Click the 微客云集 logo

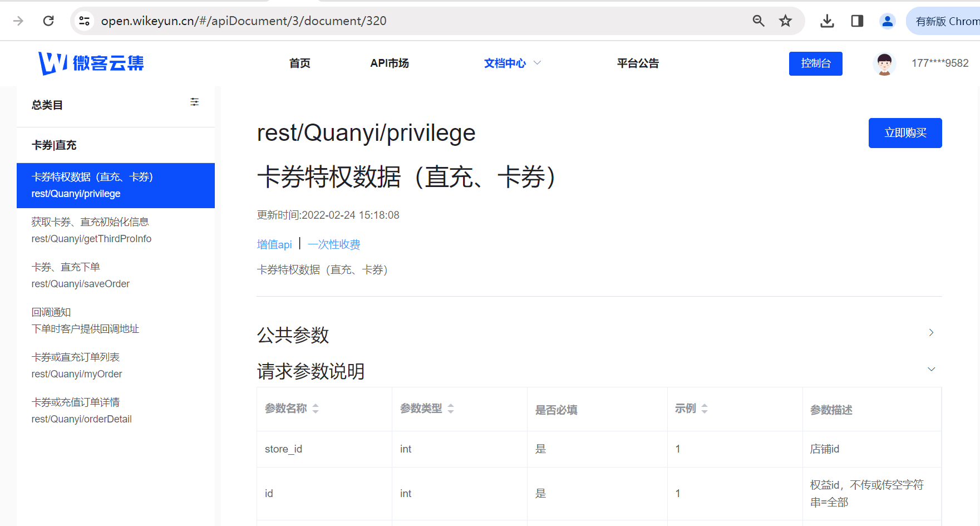[x=90, y=63]
